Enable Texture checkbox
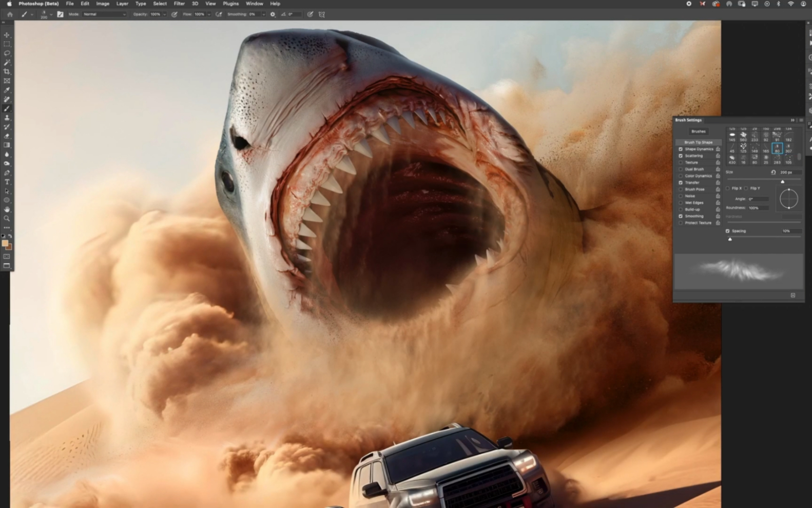Screen dimensions: 812x508 (681, 162)
